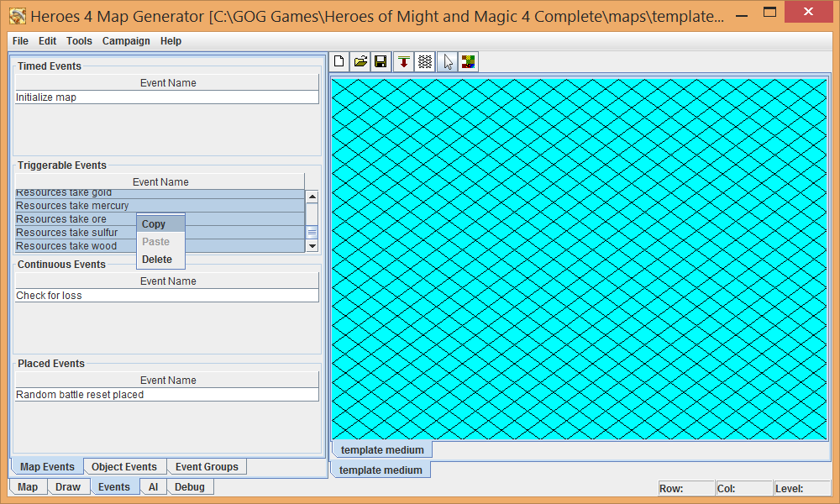The width and height of the screenshot is (840, 504).
Task: Open a map file with the folder icon
Action: pos(360,61)
